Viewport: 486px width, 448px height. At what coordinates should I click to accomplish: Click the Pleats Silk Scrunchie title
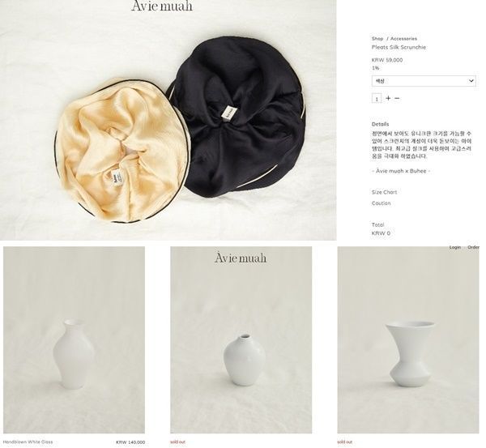click(399, 48)
